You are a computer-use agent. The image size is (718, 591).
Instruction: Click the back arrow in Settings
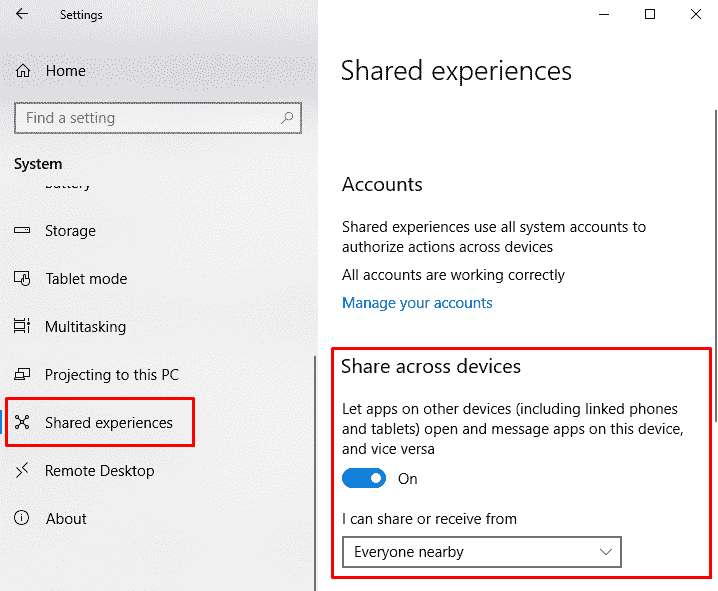point(22,14)
